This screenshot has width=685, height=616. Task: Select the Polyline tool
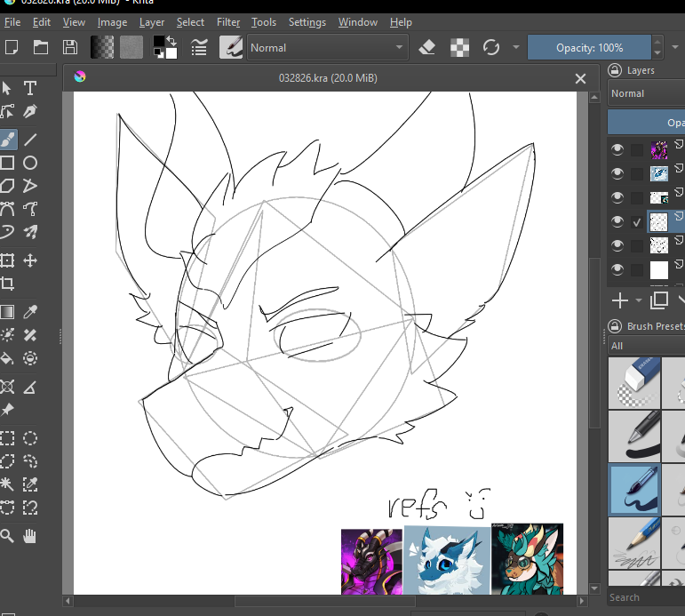[x=29, y=186]
